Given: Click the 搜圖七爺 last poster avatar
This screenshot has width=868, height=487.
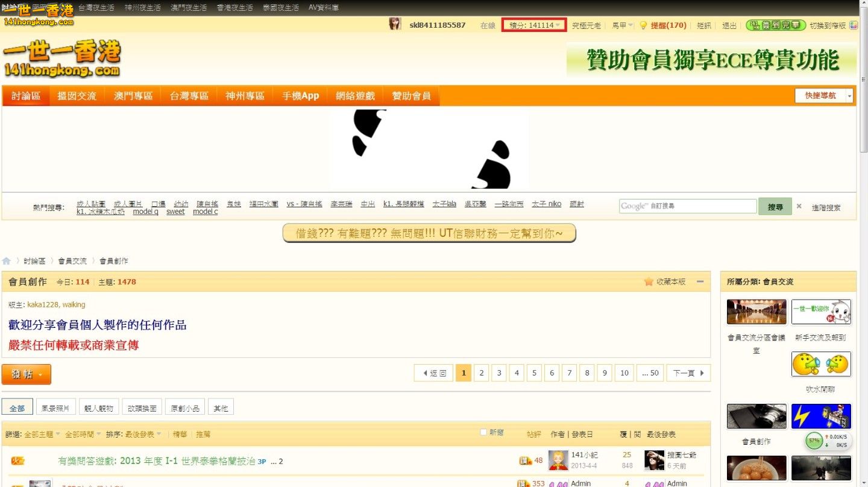Looking at the screenshot, I should point(654,460).
